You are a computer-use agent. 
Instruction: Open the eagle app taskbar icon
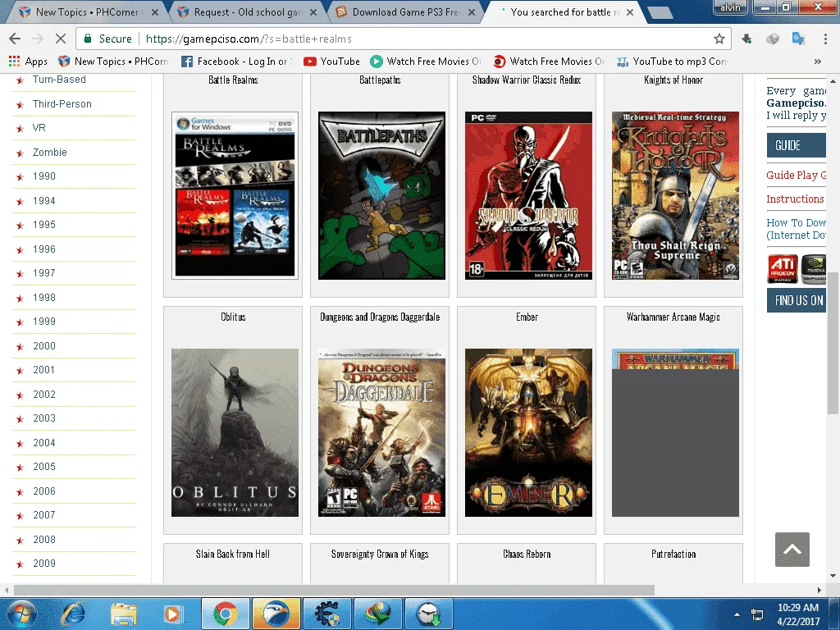276,614
